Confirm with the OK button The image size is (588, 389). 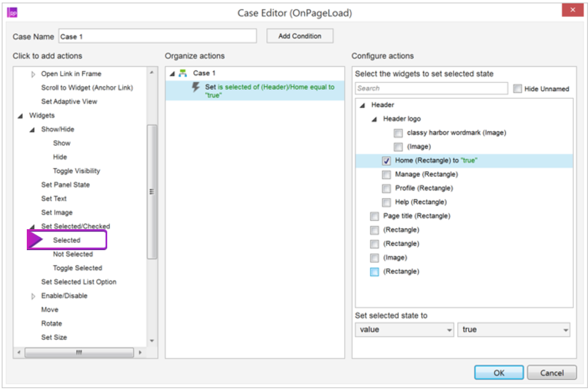(x=499, y=373)
